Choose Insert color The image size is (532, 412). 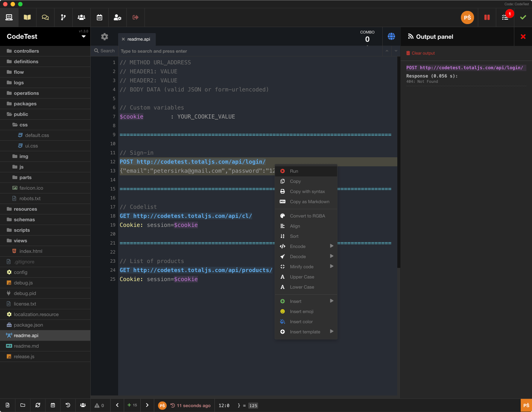(306, 321)
